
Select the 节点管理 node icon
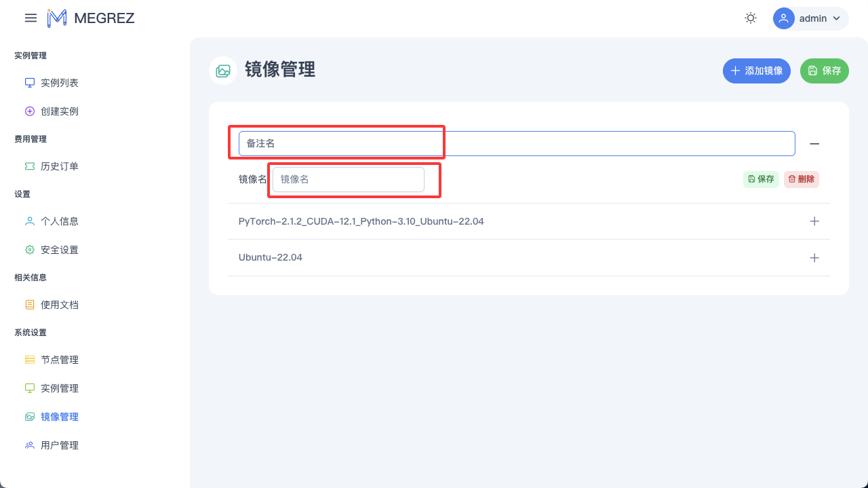[x=29, y=359]
